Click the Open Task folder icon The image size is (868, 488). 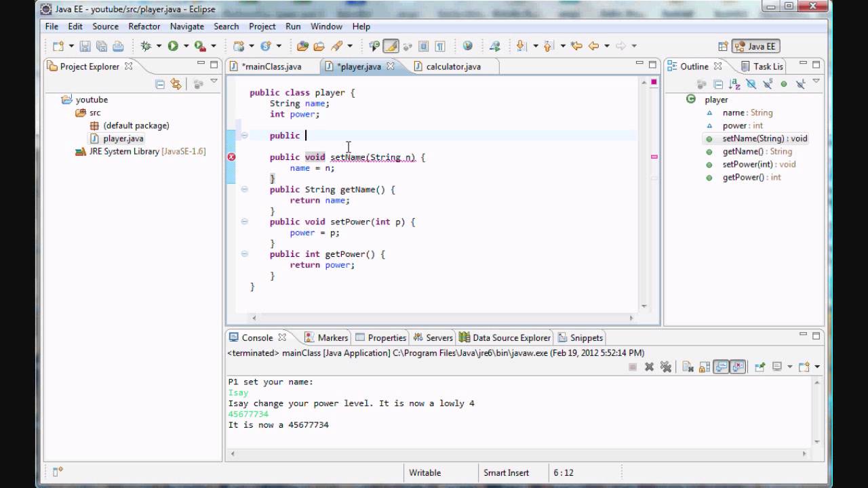coord(319,46)
